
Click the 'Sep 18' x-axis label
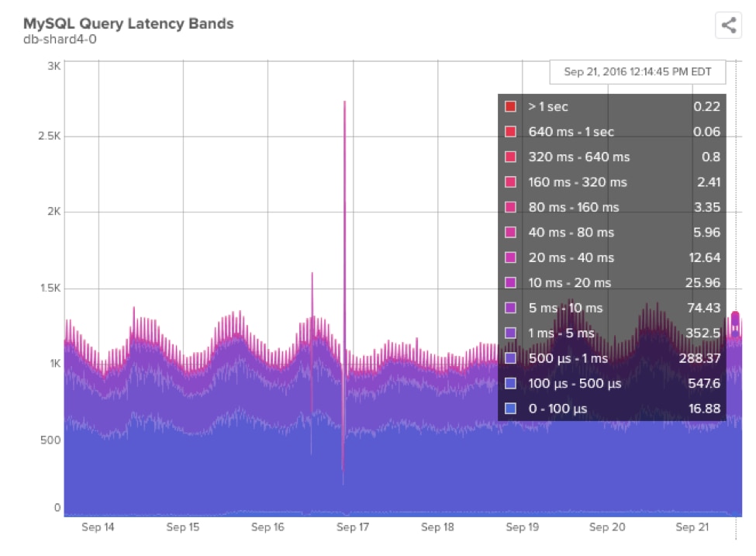[437, 527]
